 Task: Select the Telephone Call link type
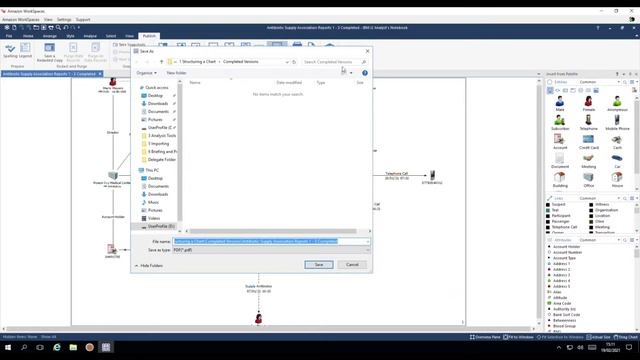click(564, 227)
